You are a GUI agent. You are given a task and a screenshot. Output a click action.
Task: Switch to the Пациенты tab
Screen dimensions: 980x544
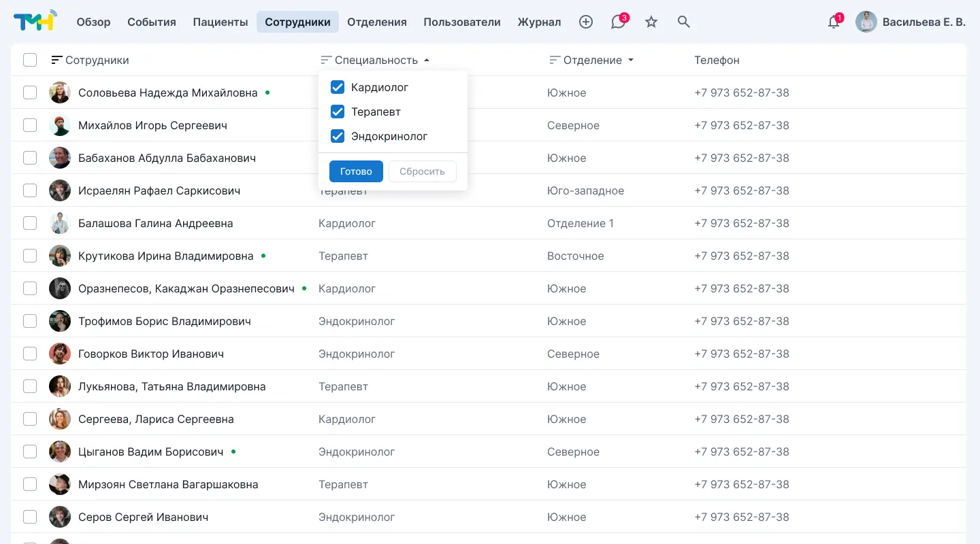[220, 22]
